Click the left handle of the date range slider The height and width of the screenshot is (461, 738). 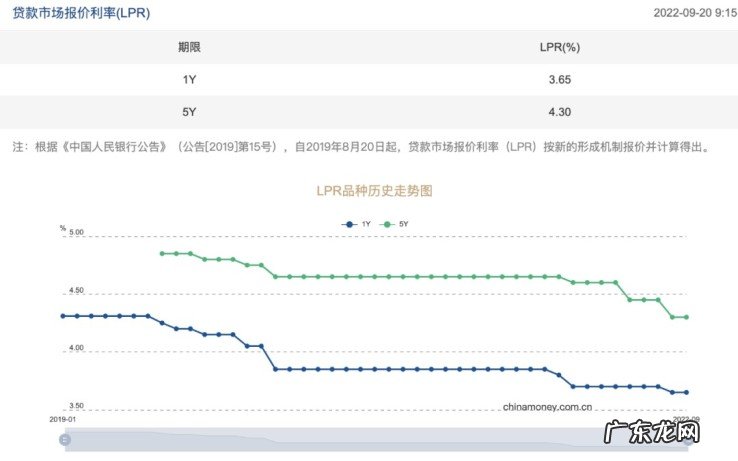[x=65, y=439]
